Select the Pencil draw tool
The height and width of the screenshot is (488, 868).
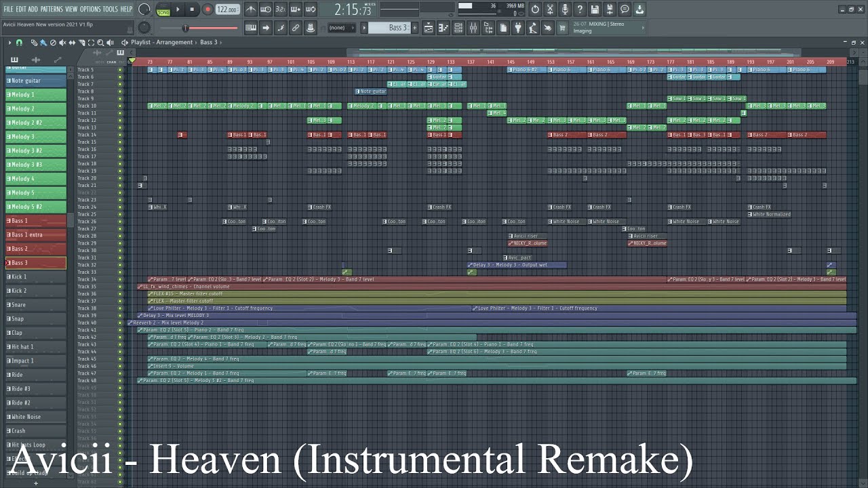point(34,42)
